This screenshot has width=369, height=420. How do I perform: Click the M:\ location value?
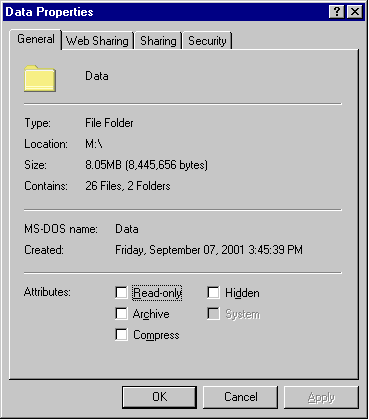(x=94, y=144)
